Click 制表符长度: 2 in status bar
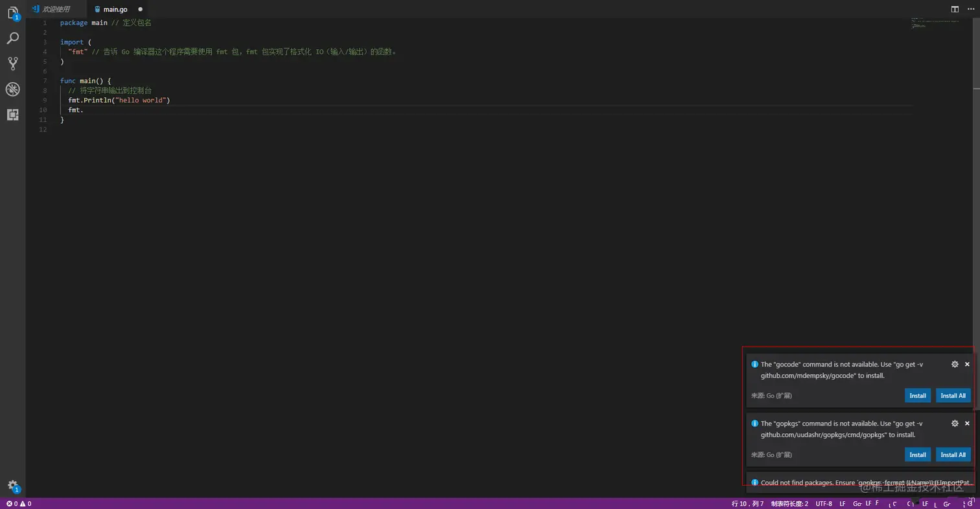 [789, 503]
